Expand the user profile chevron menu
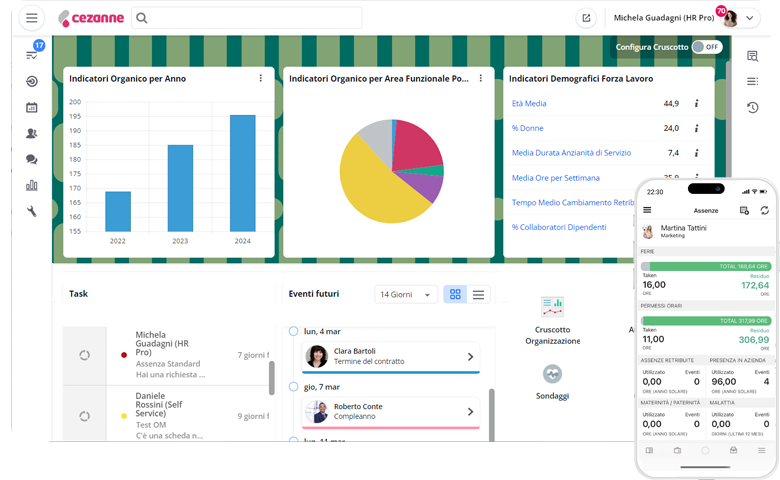780x480 pixels. coord(751,18)
